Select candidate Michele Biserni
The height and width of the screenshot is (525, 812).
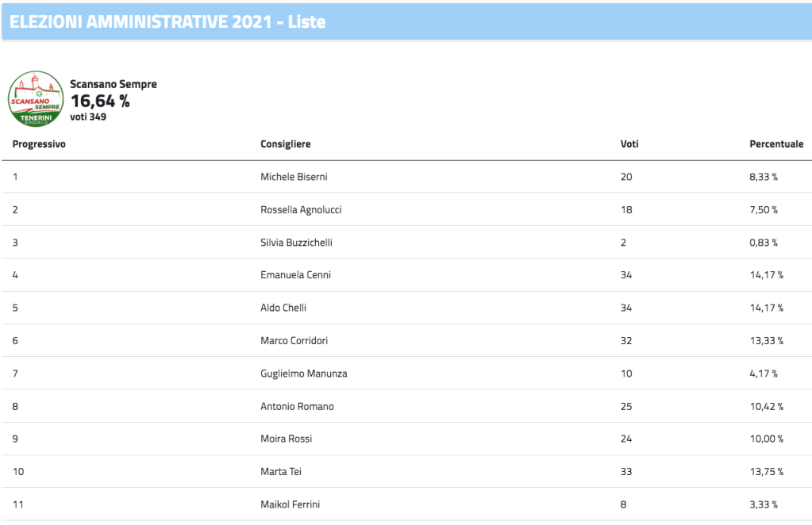coord(292,177)
